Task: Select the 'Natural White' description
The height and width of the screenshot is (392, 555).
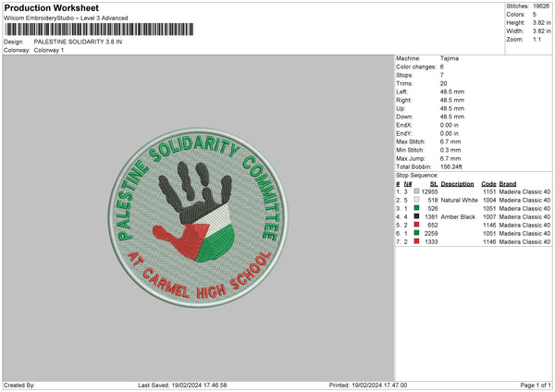Action: pyautogui.click(x=460, y=201)
